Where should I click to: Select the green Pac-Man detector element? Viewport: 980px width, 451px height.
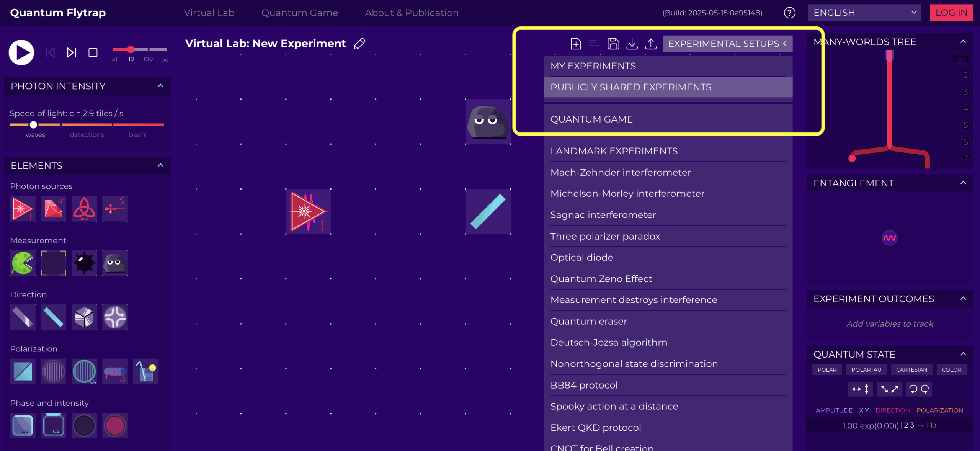(x=22, y=263)
